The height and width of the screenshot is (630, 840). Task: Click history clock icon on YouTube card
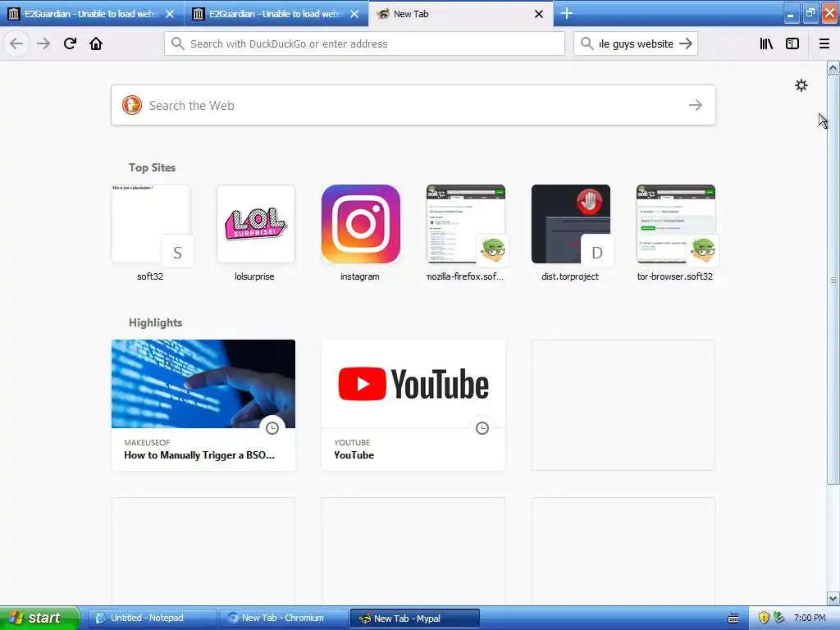(482, 428)
